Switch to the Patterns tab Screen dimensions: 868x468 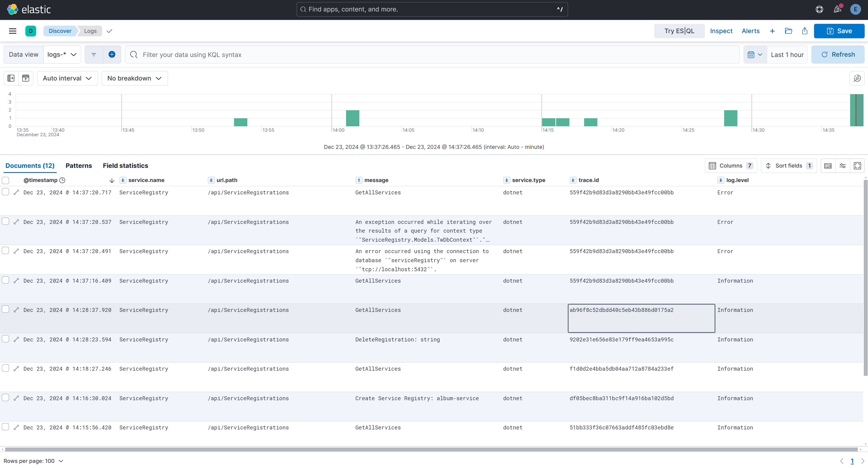(78, 166)
